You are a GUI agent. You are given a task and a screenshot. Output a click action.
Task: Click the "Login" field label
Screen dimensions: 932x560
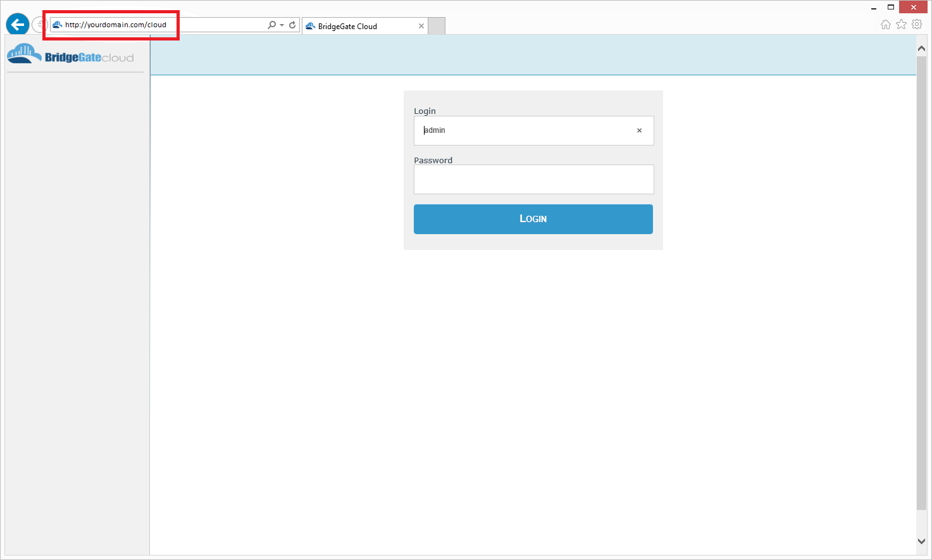click(425, 111)
